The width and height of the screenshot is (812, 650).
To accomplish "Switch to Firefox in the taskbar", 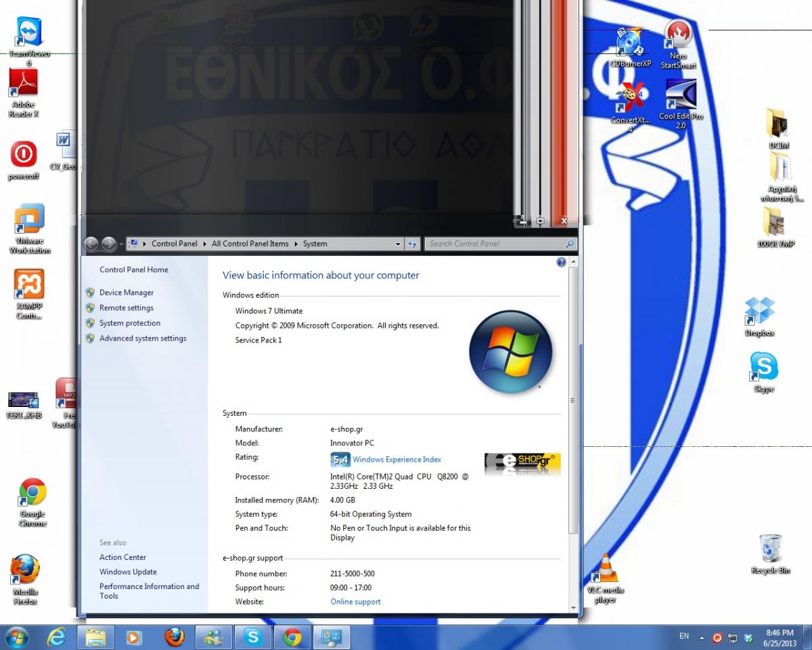I will [175, 637].
